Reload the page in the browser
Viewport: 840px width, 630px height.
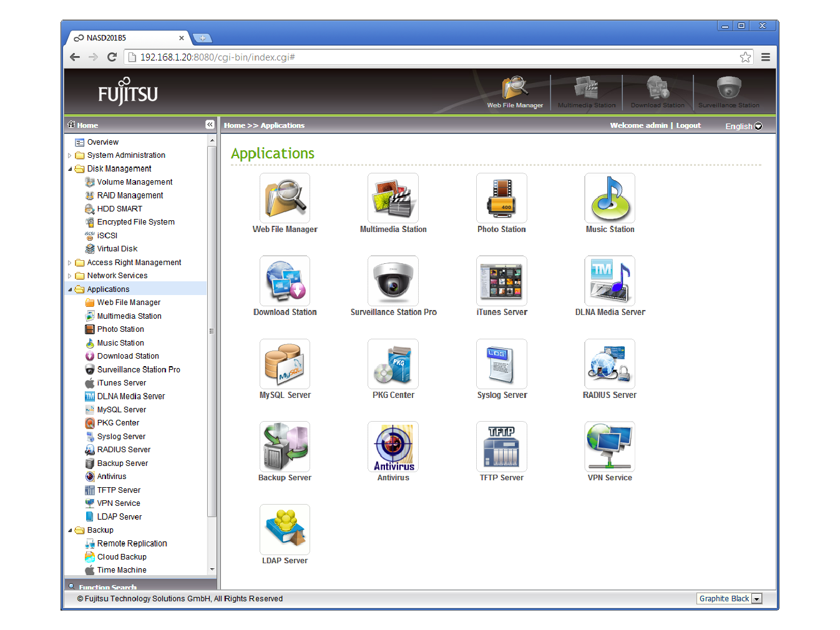pyautogui.click(x=112, y=57)
